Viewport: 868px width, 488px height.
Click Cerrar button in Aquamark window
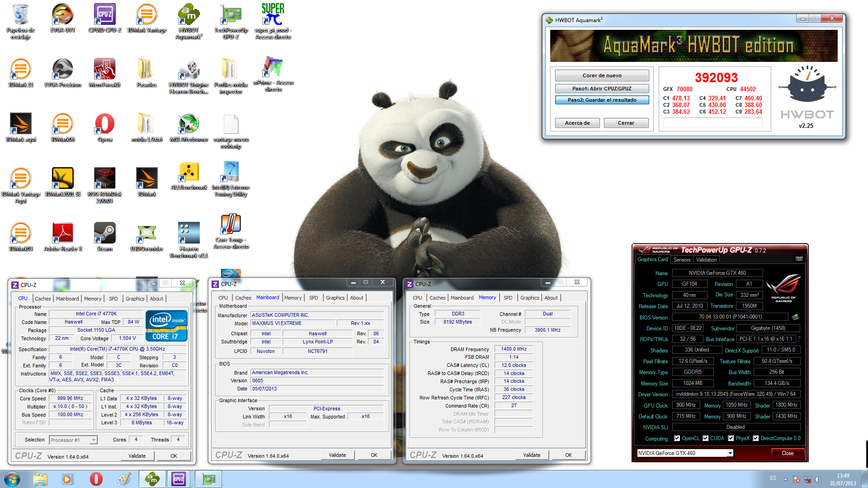tap(626, 123)
